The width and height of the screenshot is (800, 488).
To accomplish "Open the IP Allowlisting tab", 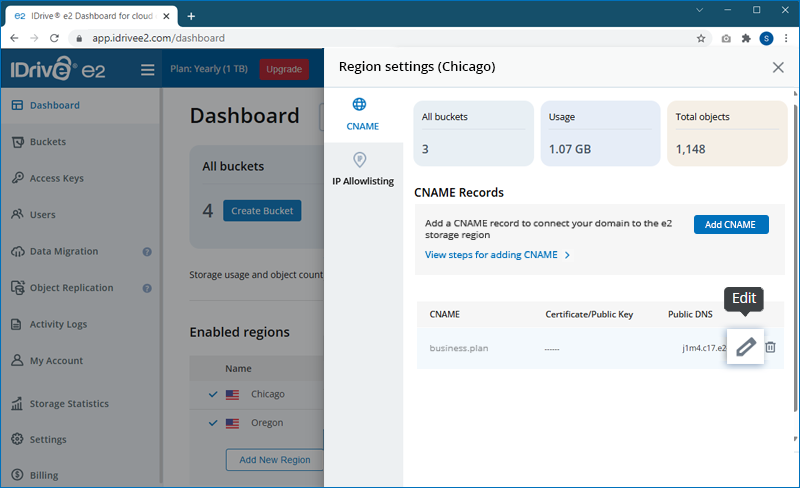I will click(362, 169).
